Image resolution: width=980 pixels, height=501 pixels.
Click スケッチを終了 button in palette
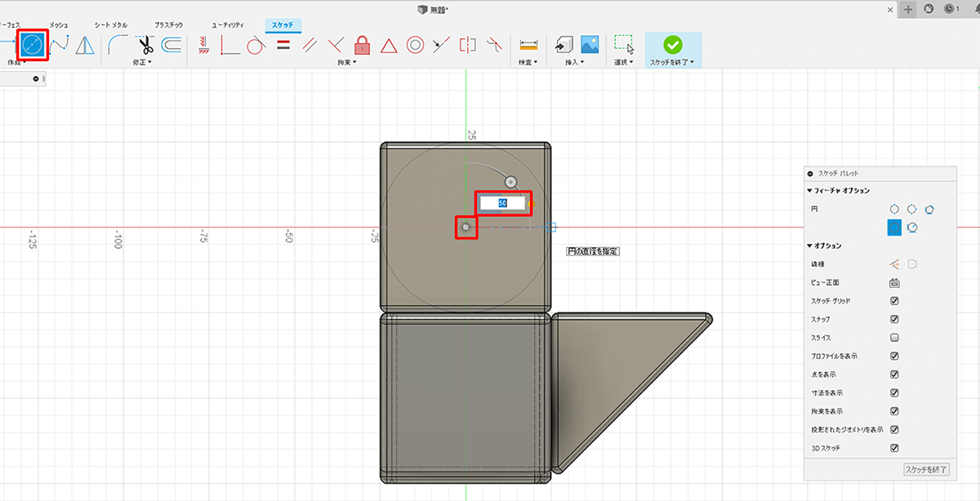pyautogui.click(x=926, y=469)
